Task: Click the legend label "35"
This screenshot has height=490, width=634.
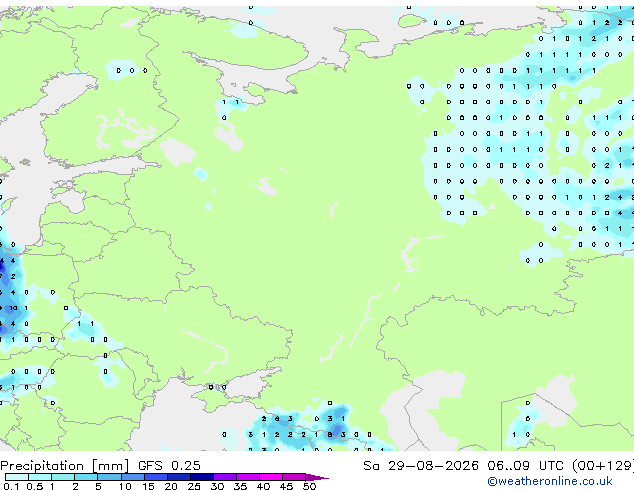Action: [x=240, y=486]
